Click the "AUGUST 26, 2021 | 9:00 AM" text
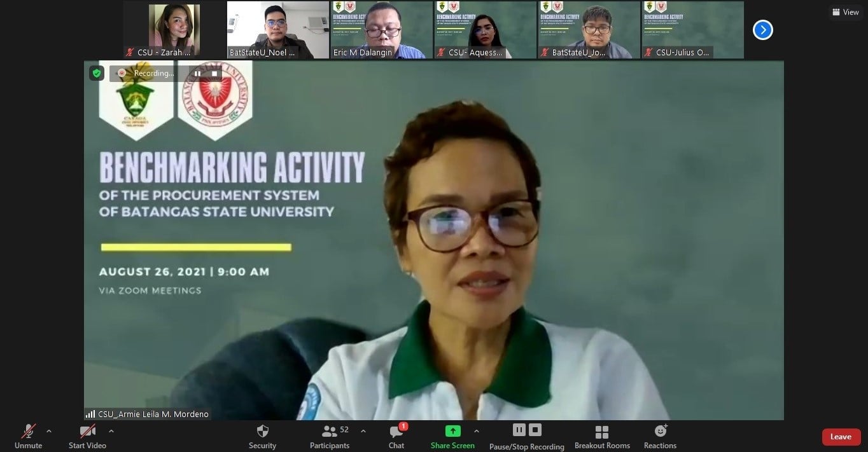868x452 pixels. click(x=184, y=271)
